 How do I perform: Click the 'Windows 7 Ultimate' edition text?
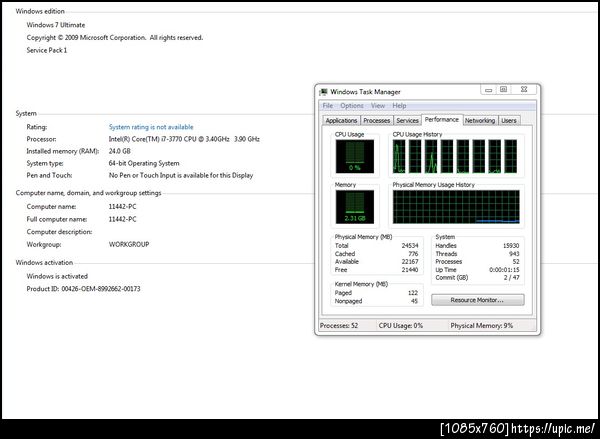click(56, 25)
